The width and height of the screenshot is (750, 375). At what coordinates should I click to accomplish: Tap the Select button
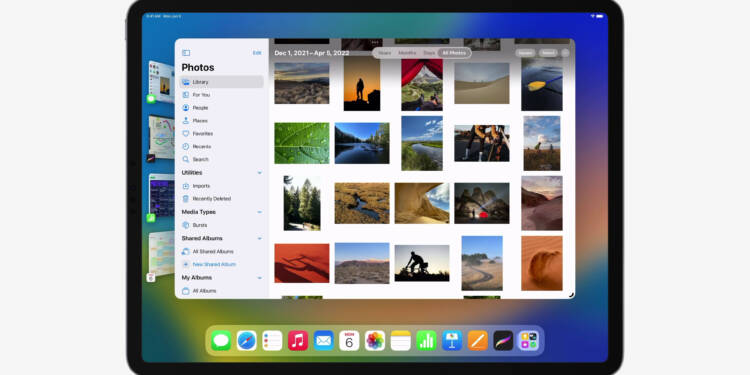[548, 53]
